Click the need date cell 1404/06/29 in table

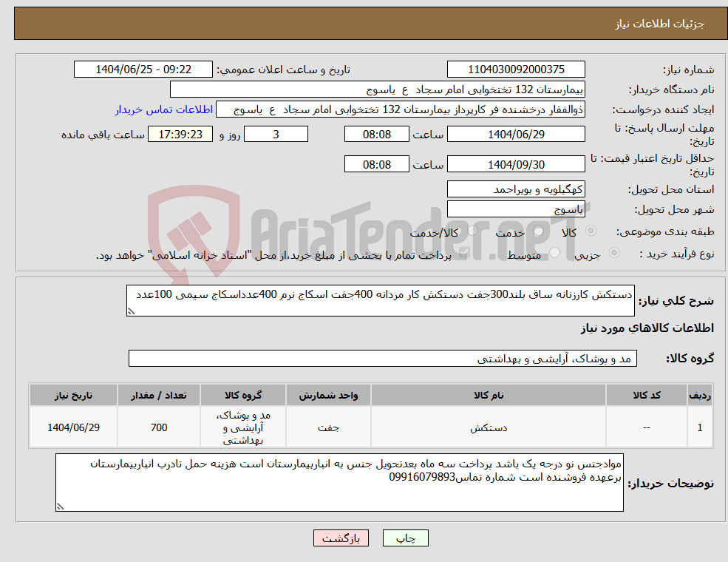pos(73,427)
